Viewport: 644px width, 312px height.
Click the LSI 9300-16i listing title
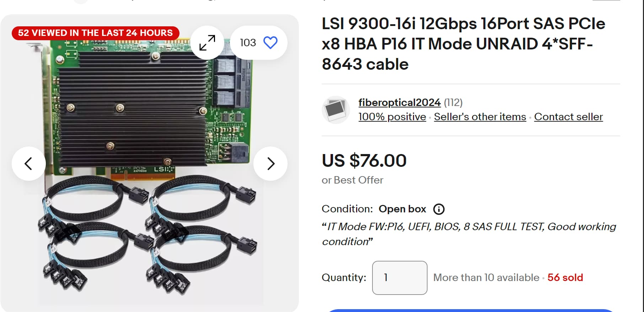click(463, 44)
